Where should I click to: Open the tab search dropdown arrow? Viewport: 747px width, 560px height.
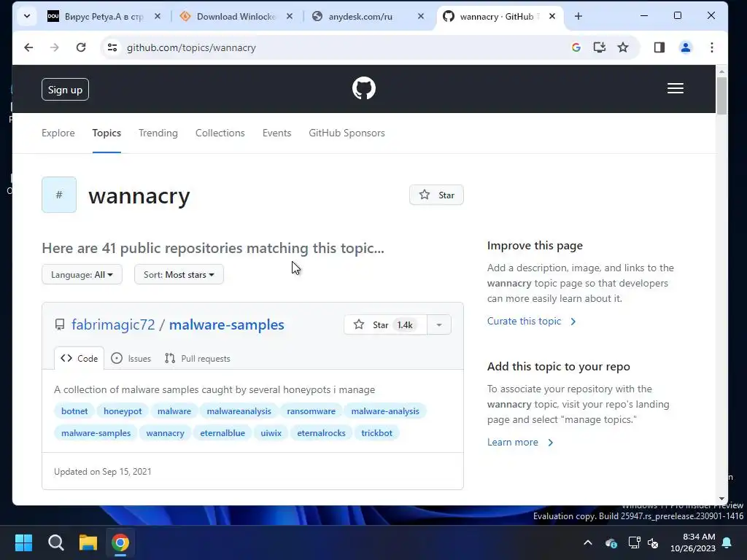(27, 16)
